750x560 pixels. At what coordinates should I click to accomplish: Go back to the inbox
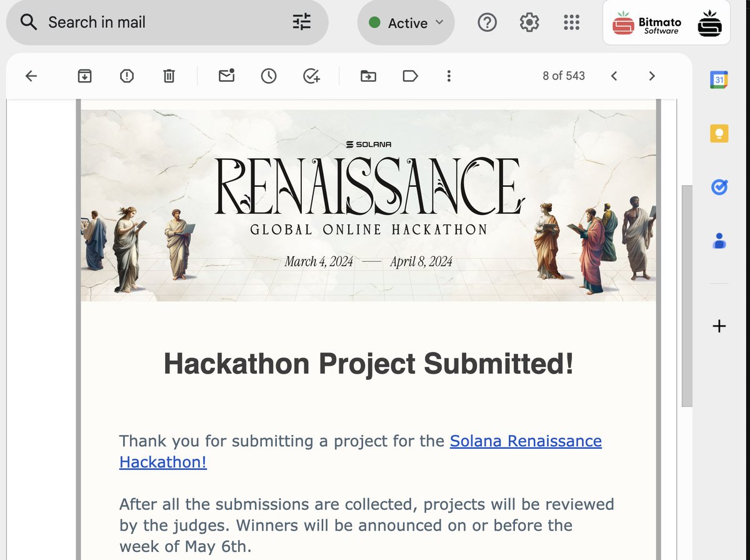click(31, 76)
